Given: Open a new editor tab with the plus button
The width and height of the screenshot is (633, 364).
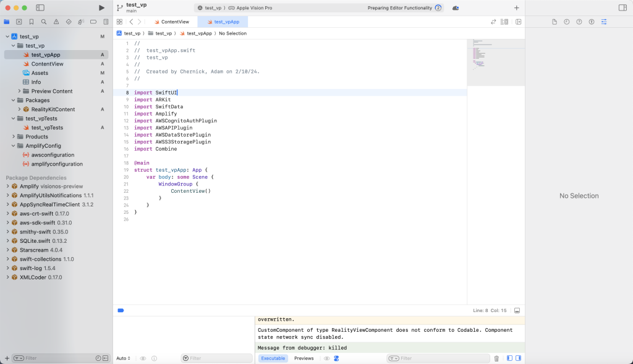Looking at the screenshot, I should (517, 8).
